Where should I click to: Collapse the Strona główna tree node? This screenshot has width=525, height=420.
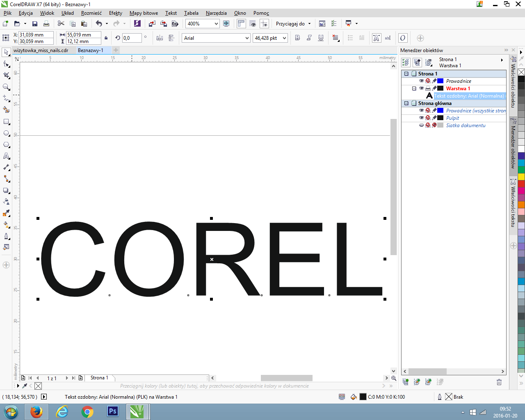pos(406,103)
